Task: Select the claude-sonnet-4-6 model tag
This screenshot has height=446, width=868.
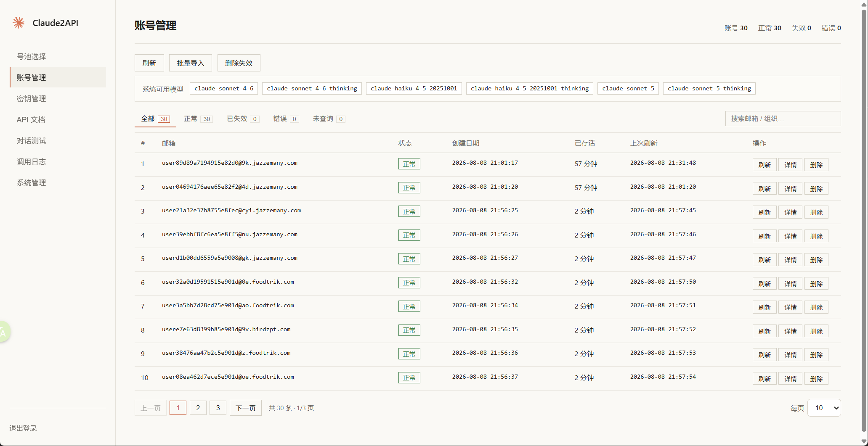Action: click(224, 88)
